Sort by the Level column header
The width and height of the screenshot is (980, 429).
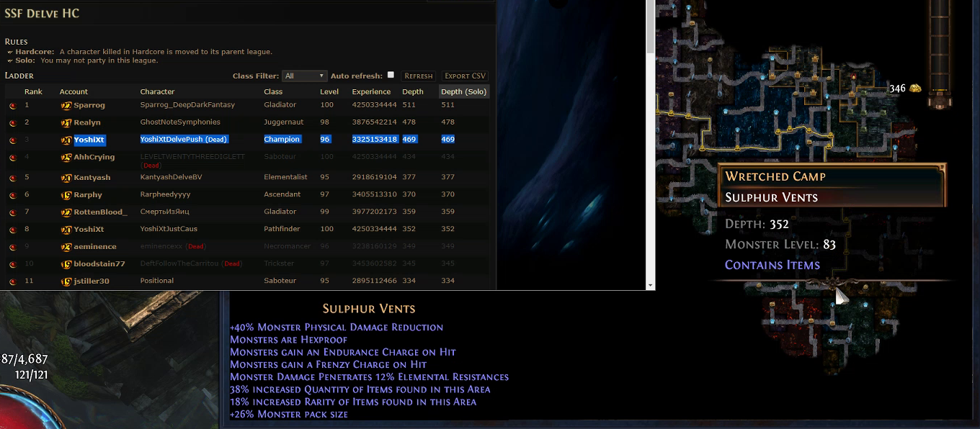point(329,91)
